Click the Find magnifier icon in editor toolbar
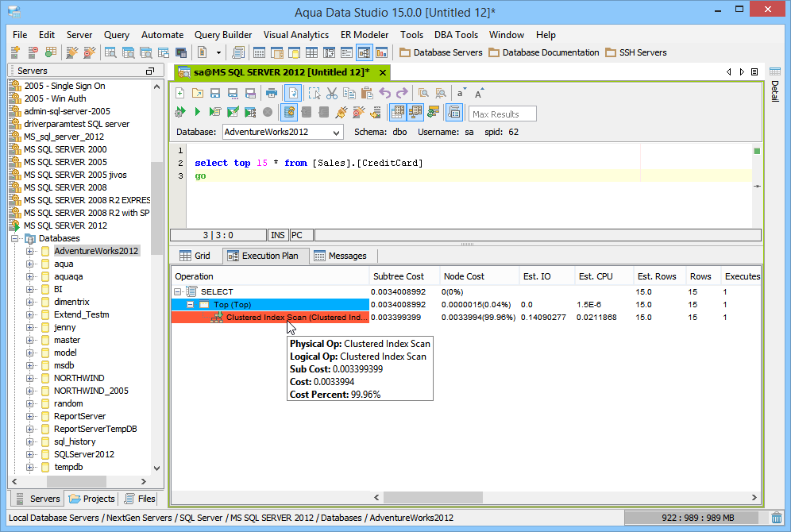The height and width of the screenshot is (532, 791). tap(423, 93)
